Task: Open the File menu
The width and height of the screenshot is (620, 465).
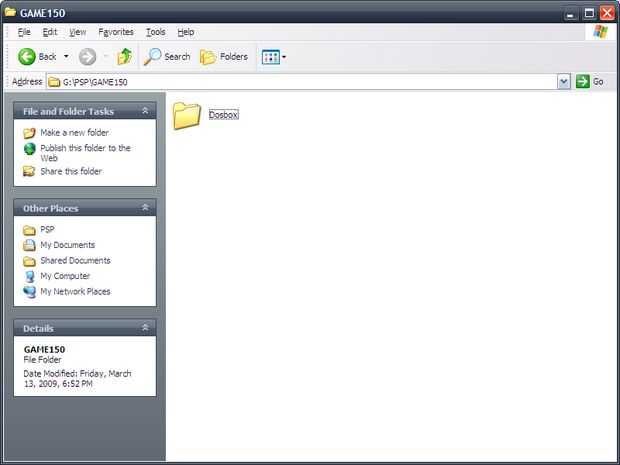Action: coord(24,32)
